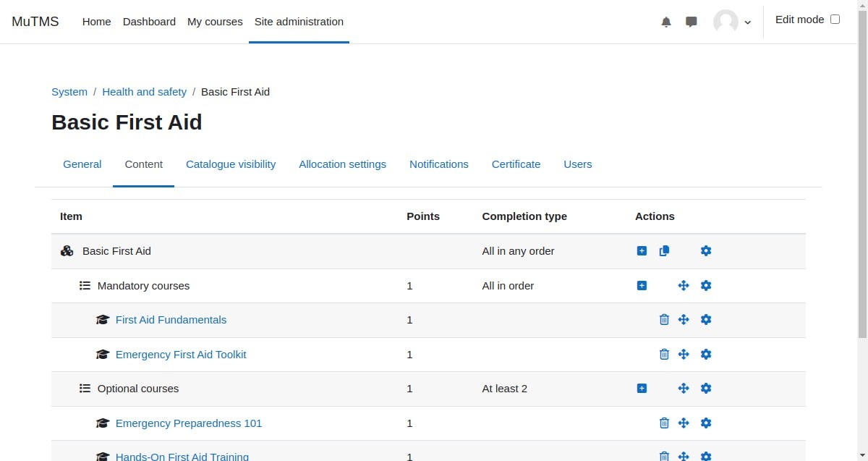
Task: Open the Certificate tab
Action: (516, 164)
